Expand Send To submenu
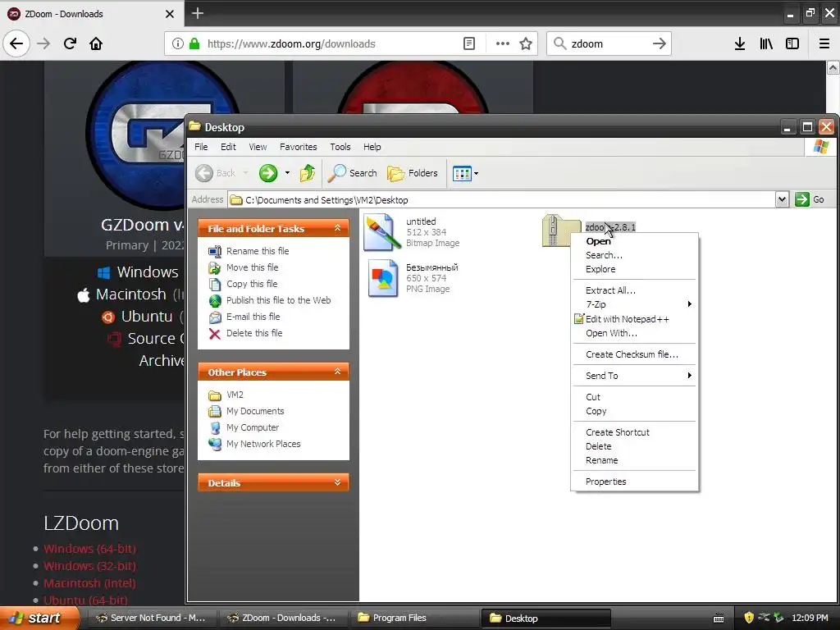 tap(635, 376)
